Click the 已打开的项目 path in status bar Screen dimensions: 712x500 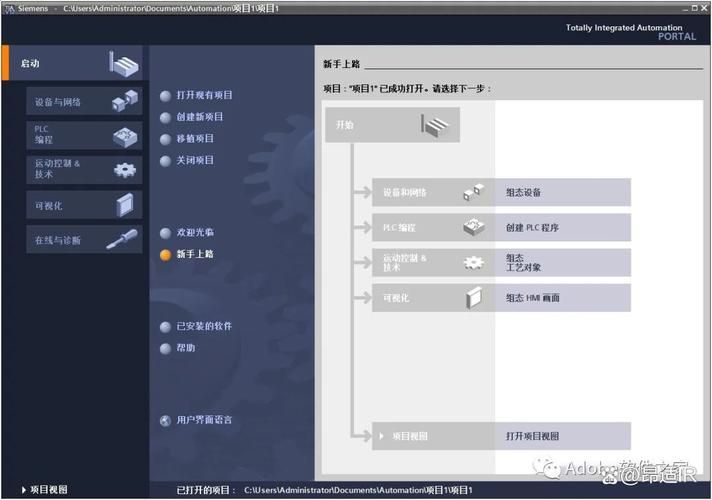click(x=358, y=490)
